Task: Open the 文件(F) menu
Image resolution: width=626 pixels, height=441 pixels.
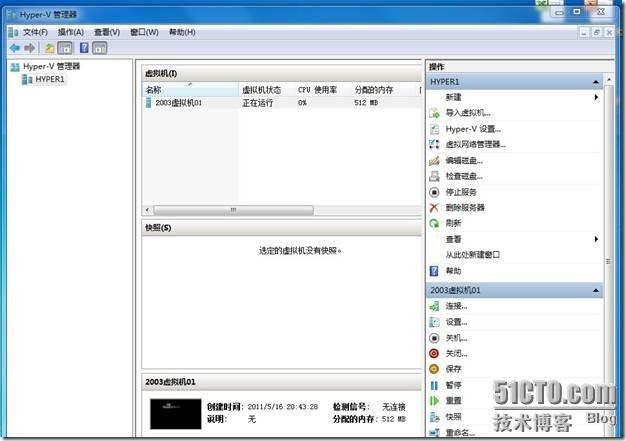Action: tap(35, 32)
